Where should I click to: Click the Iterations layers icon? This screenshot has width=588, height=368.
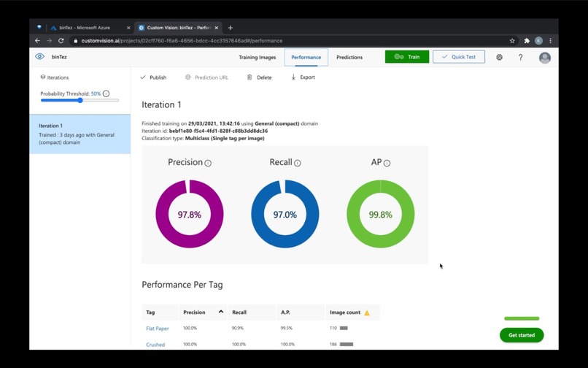43,77
